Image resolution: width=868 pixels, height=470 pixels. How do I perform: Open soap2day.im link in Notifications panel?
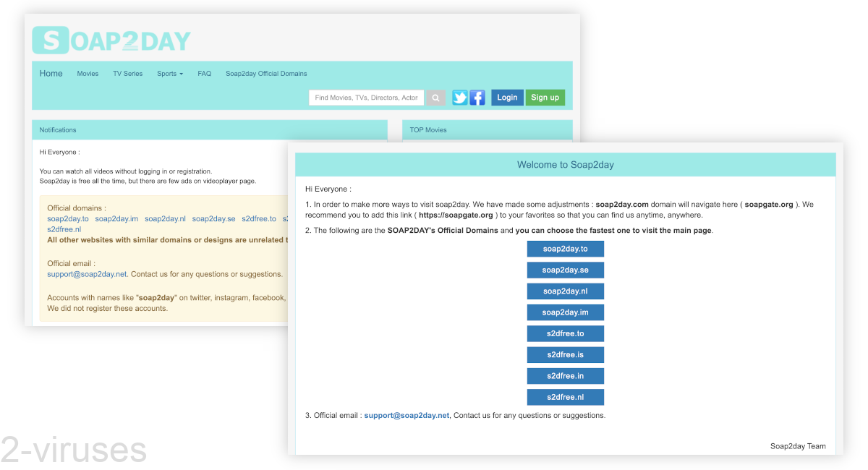click(116, 219)
